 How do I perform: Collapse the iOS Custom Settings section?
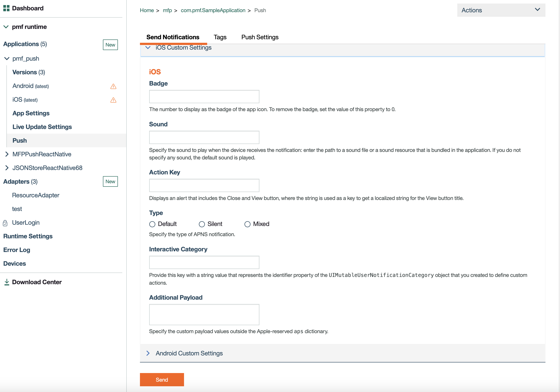pyautogui.click(x=148, y=48)
